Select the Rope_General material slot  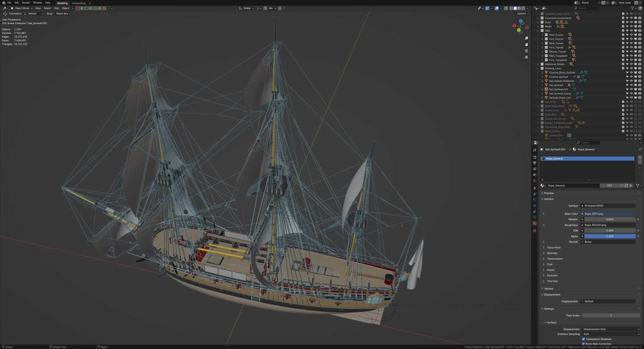pyautogui.click(x=587, y=159)
